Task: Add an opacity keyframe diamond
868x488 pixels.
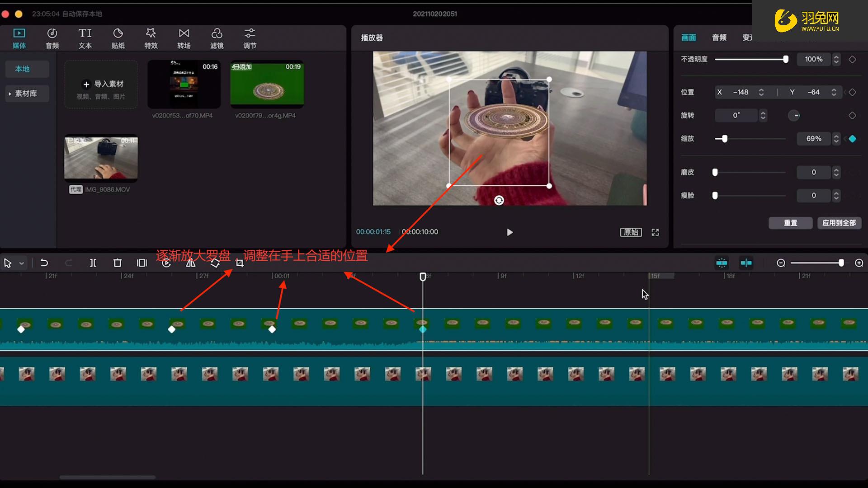Action: tap(852, 59)
